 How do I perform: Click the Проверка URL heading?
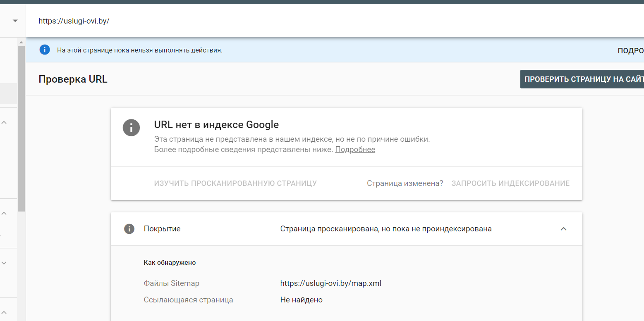(x=73, y=79)
